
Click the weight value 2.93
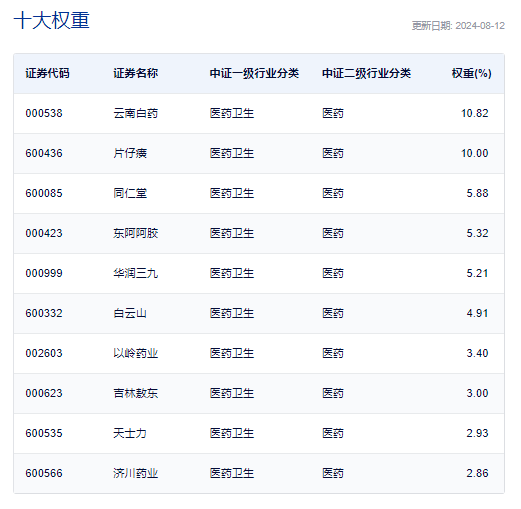click(477, 433)
